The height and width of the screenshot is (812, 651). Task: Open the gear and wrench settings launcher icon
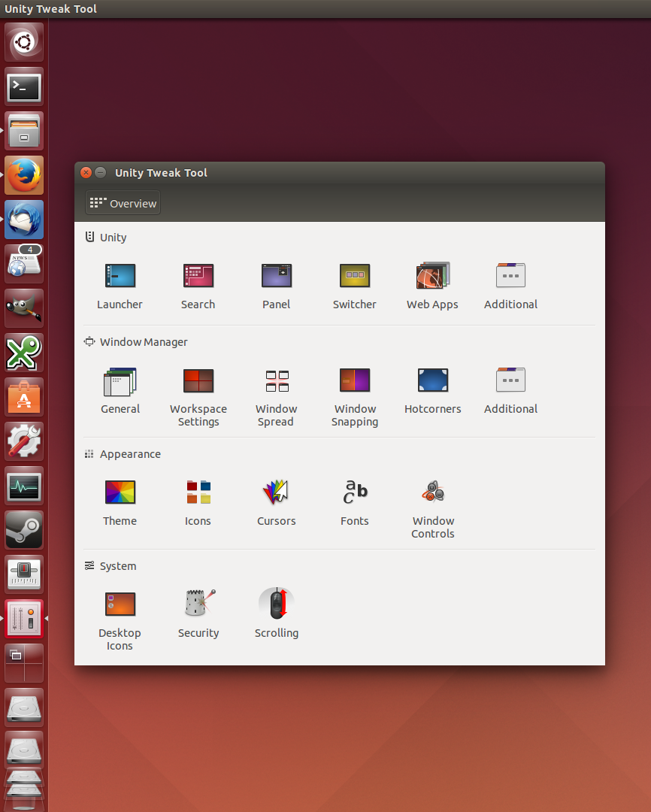[24, 442]
